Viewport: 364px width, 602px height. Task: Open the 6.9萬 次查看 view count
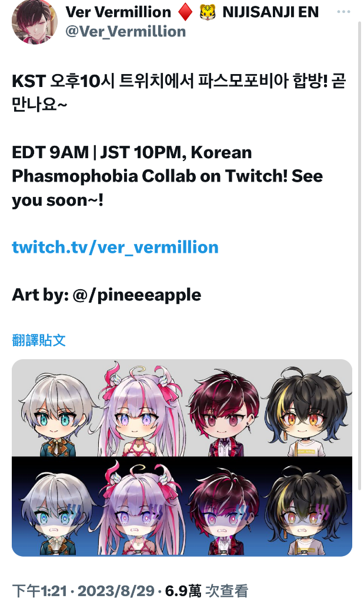(206, 591)
